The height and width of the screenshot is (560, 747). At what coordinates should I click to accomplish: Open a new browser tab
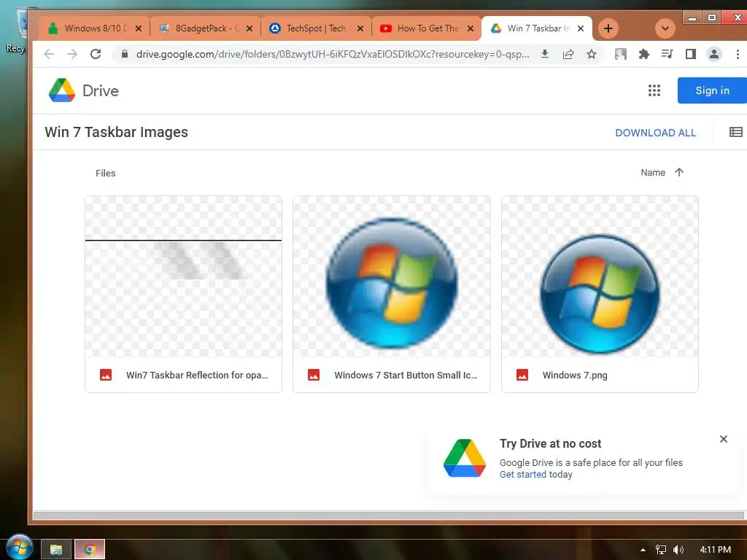(x=608, y=28)
